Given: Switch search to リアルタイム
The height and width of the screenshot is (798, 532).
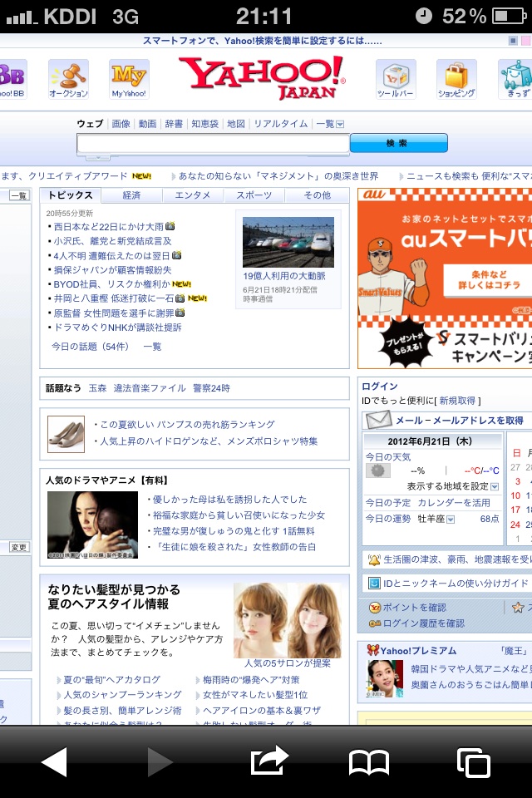Looking at the screenshot, I should click(x=280, y=124).
